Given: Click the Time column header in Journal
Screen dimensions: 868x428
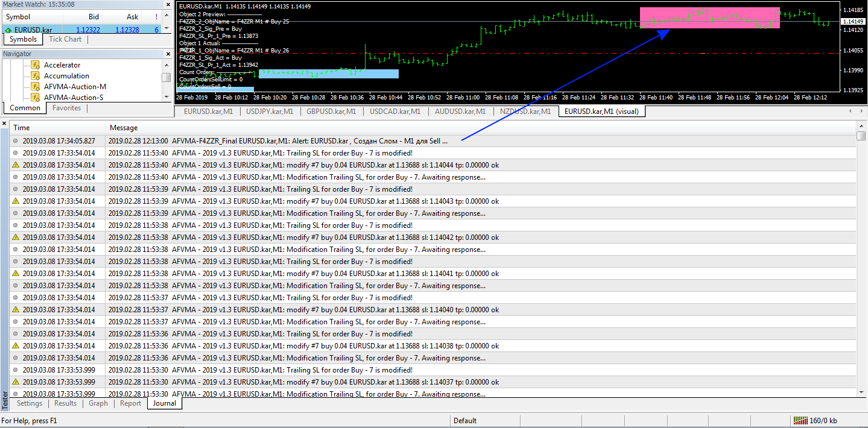Looking at the screenshot, I should point(58,127).
